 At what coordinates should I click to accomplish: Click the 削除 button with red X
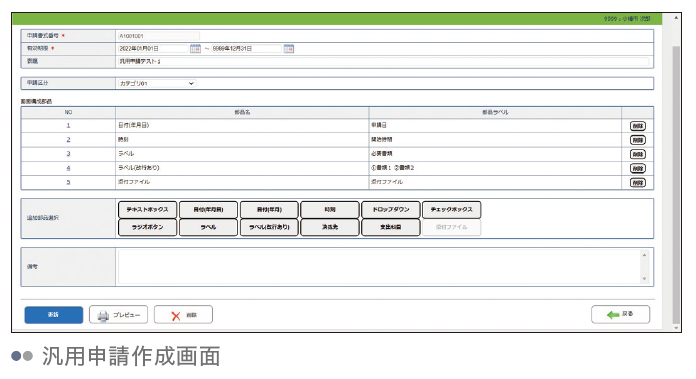[183, 315]
